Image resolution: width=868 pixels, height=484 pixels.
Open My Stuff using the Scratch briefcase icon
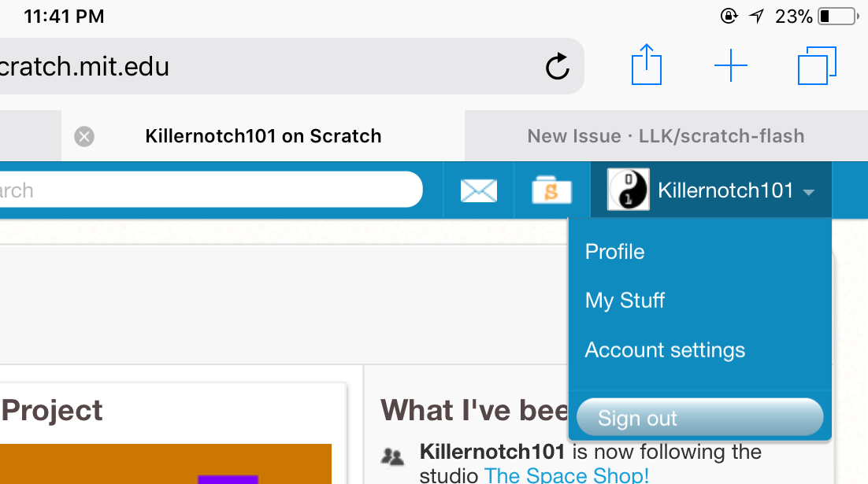tap(552, 190)
